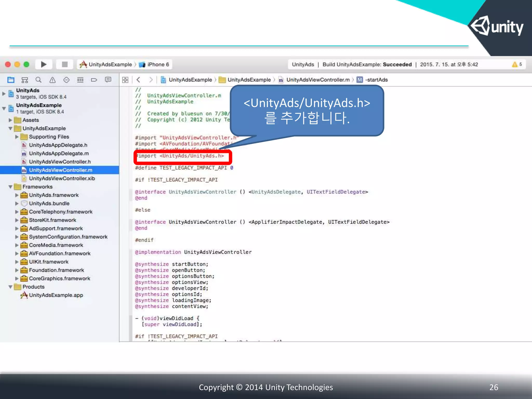Image resolution: width=532 pixels, height=399 pixels.
Task: Click the UnityAdsViewController.m breadcrumb
Action: tap(314, 80)
